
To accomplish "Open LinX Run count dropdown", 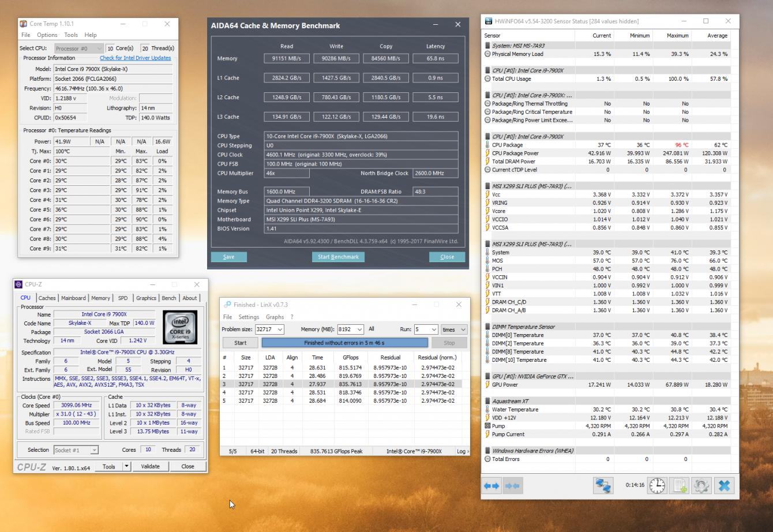I will click(426, 329).
